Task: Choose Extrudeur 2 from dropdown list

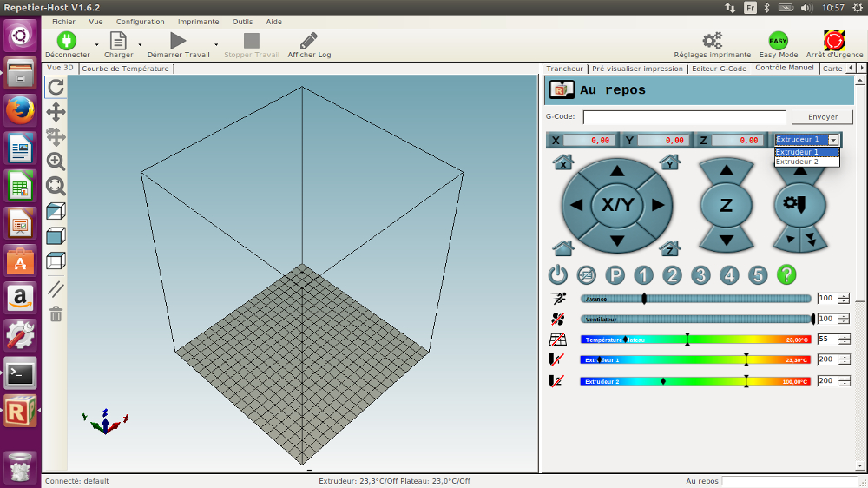Action: pos(806,162)
